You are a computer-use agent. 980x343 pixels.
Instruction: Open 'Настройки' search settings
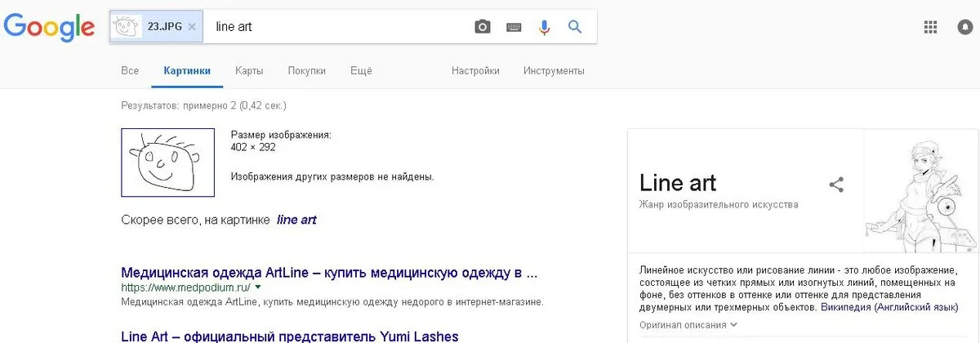click(x=475, y=71)
